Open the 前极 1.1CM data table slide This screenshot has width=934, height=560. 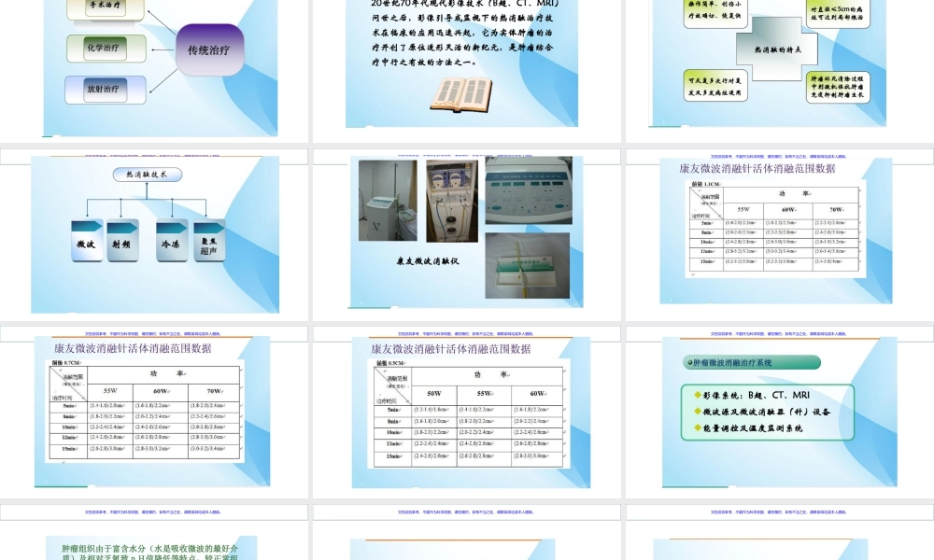click(777, 235)
